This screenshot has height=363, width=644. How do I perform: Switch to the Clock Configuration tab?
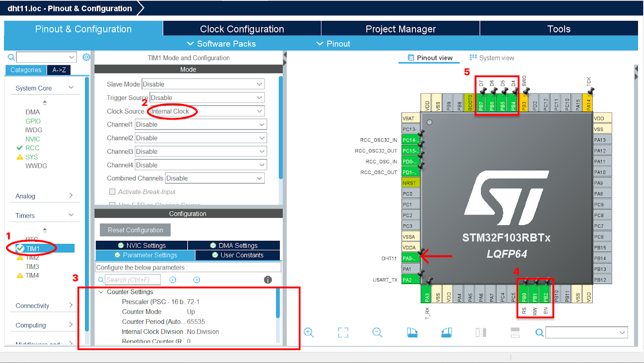pos(242,29)
